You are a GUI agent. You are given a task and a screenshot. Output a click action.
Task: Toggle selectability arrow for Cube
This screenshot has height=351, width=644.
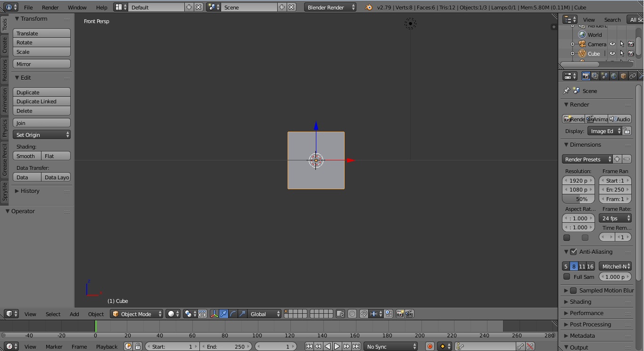(x=622, y=53)
